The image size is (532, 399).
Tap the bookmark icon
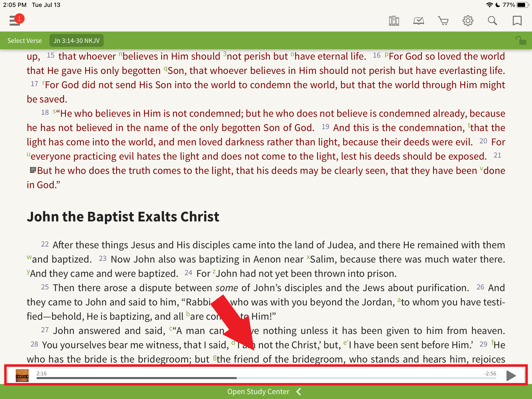pos(517,21)
